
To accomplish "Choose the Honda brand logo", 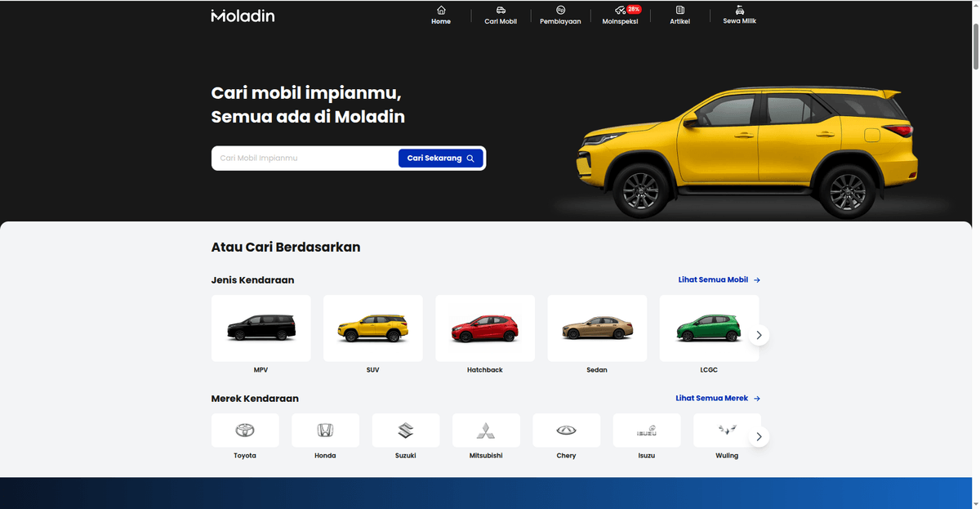I will tap(325, 431).
